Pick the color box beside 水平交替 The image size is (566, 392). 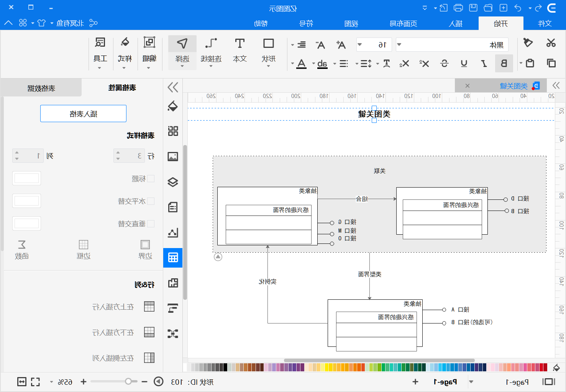26,201
